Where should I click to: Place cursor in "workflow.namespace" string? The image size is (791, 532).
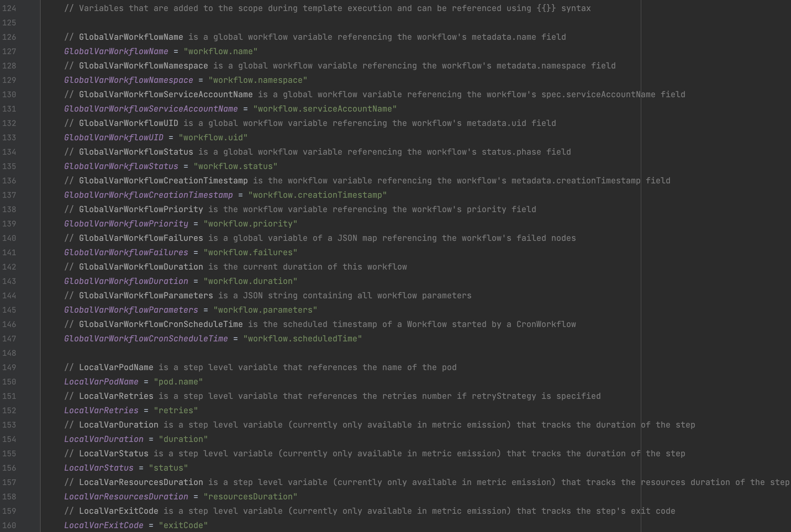[257, 80]
